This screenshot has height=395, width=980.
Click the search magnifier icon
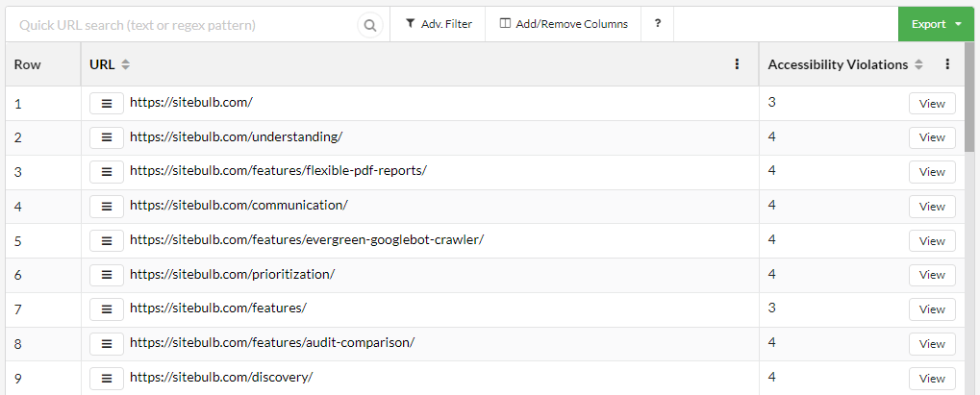click(370, 25)
